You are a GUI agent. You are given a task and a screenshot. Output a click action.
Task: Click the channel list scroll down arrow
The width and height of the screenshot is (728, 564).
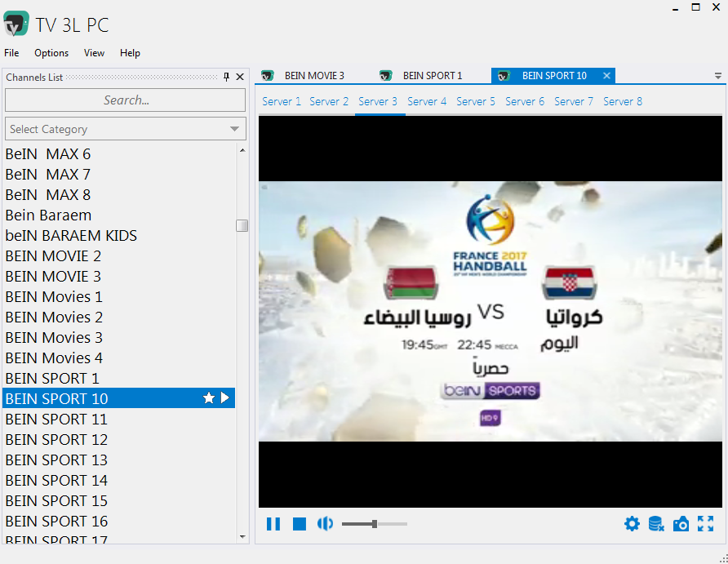[242, 537]
